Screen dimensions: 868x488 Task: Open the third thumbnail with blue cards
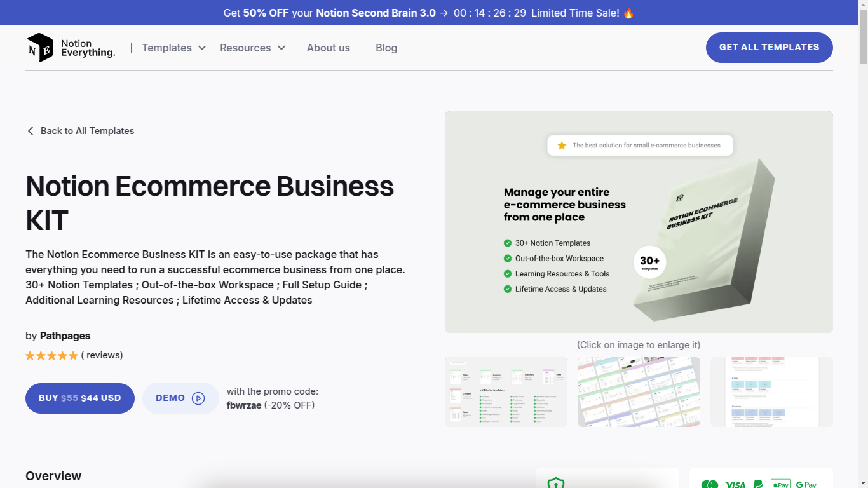[771, 392]
